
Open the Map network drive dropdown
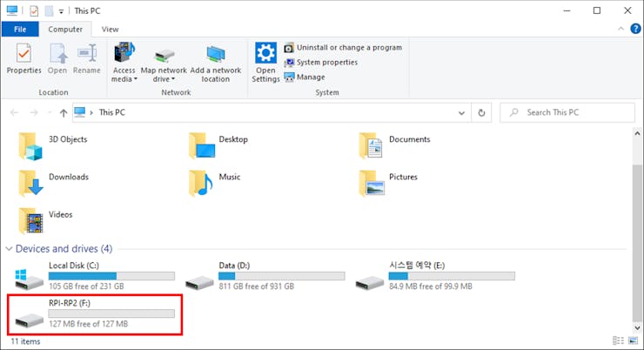pos(164,65)
